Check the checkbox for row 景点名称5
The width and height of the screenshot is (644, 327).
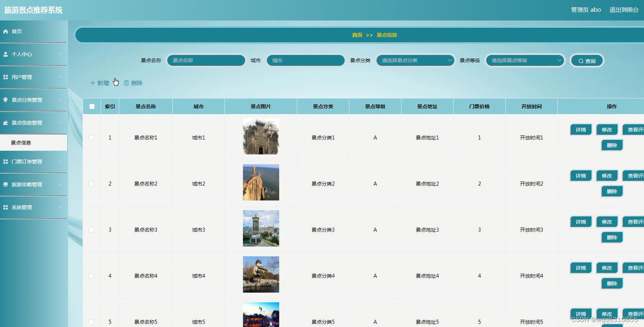pyautogui.click(x=92, y=322)
